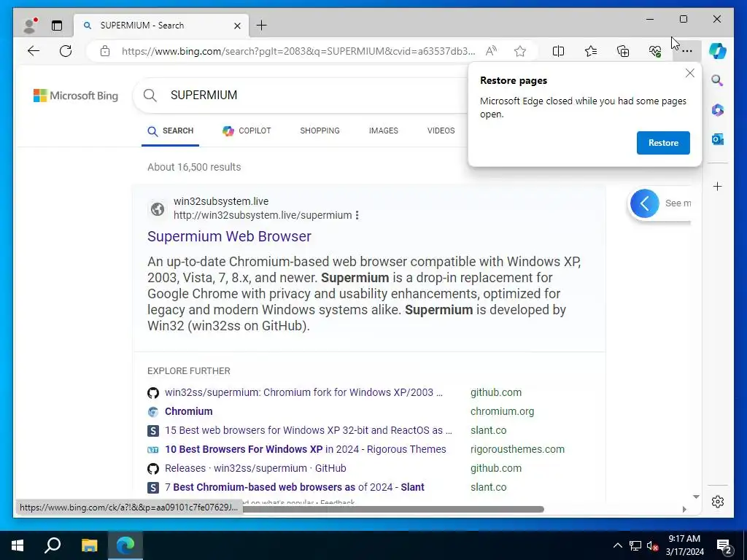
Task: Open notification center icon
Action: (x=724, y=546)
